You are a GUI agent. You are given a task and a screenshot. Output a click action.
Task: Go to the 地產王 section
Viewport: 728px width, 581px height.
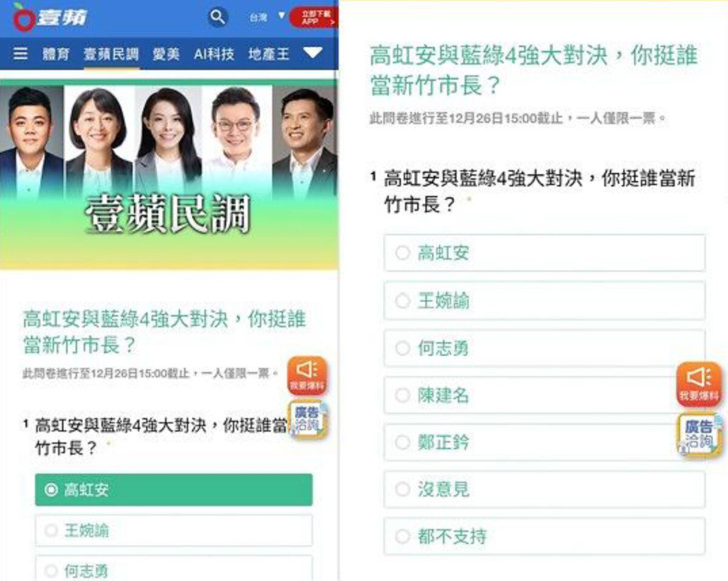coord(269,55)
